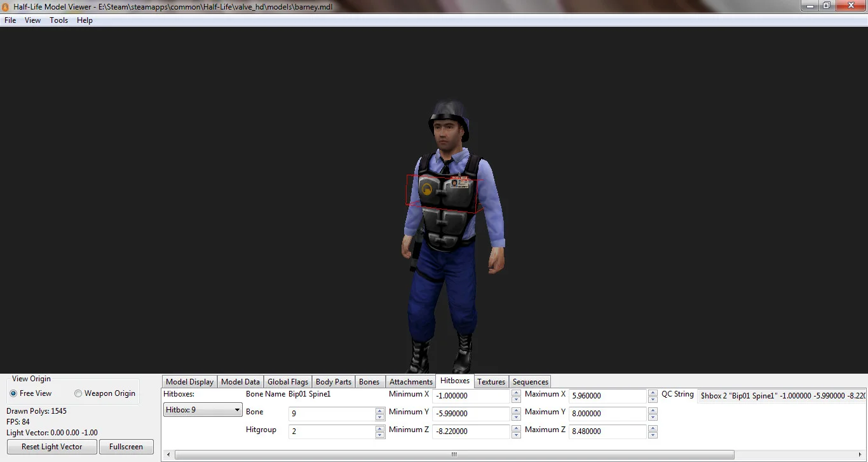Click the Light Vector: 0.00 0.00 -1.00 text
The image size is (868, 462).
[x=52, y=433]
